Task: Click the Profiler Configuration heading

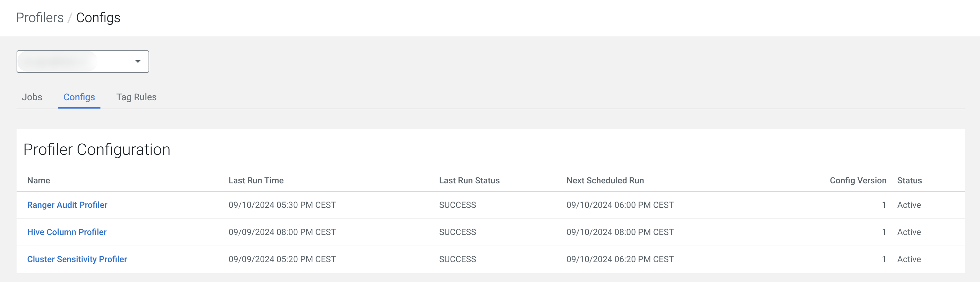Action: pos(96,150)
